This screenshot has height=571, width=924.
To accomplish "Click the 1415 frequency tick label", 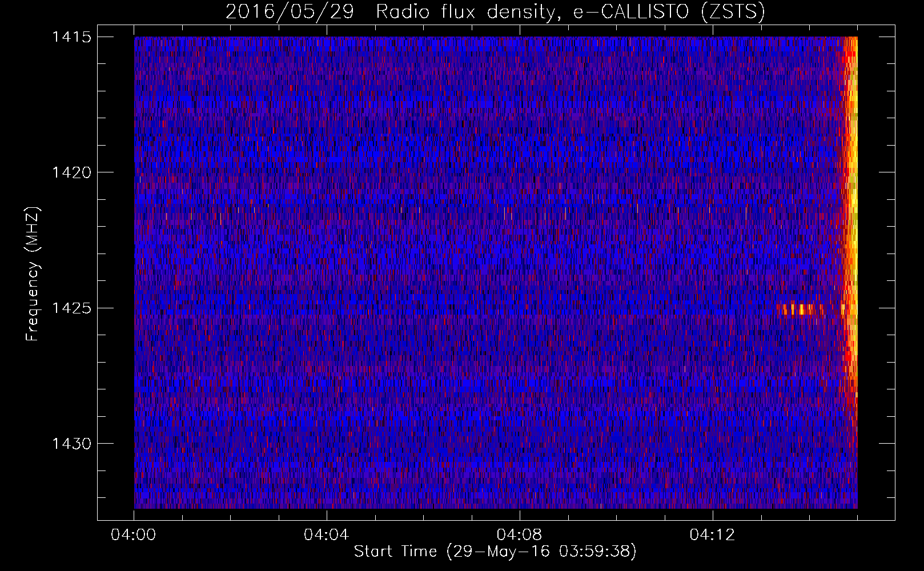I will click(x=72, y=37).
